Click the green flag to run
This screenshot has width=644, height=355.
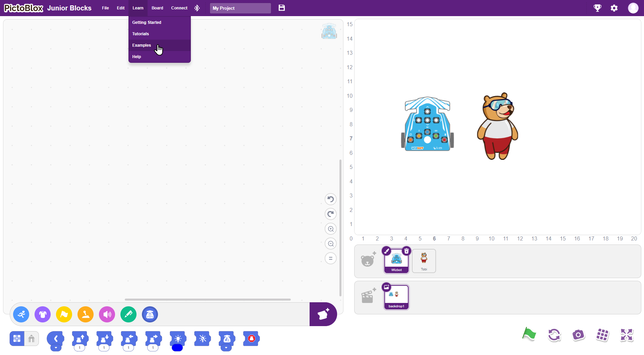coord(529,335)
